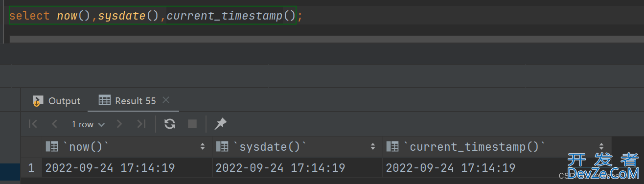Sort by the now() column arrows
Image resolution: width=644 pixels, height=184 pixels.
[203, 146]
